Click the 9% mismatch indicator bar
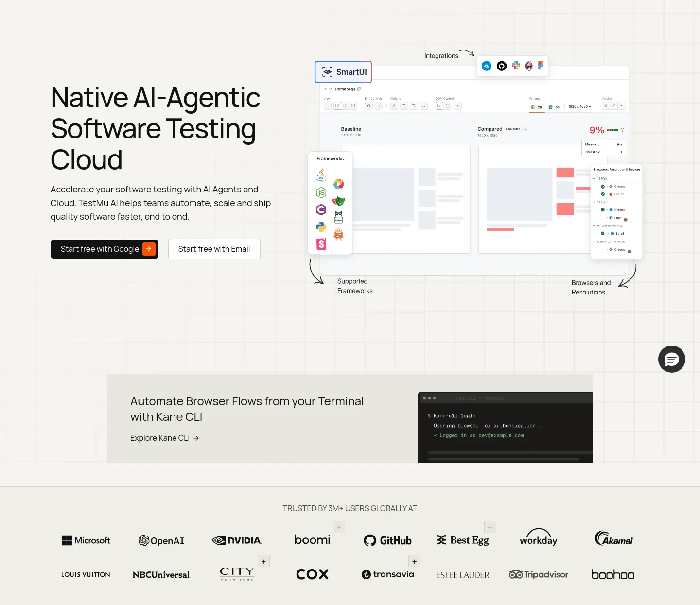The image size is (700, 605). coord(612,130)
